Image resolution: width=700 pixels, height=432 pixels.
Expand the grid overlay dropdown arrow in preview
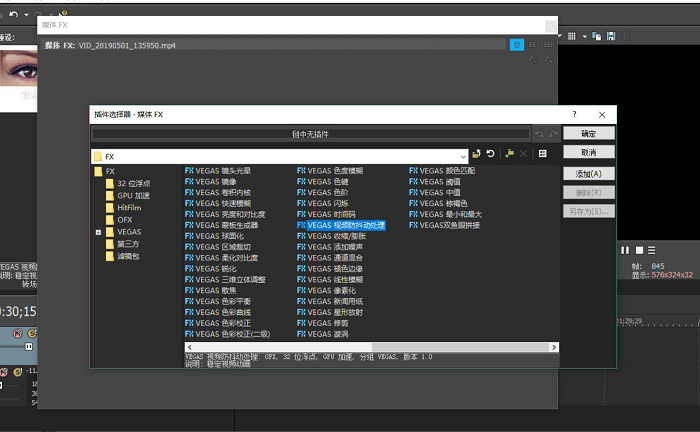584,37
